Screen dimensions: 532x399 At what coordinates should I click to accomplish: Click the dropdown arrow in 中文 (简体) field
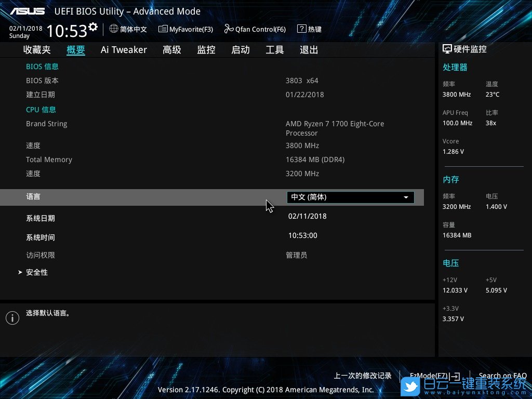[x=406, y=197]
